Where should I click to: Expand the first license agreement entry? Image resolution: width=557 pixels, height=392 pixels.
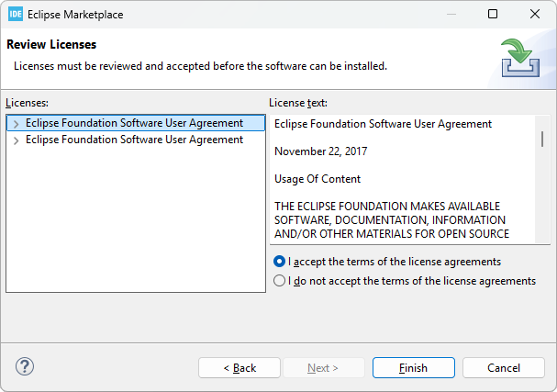pyautogui.click(x=17, y=123)
